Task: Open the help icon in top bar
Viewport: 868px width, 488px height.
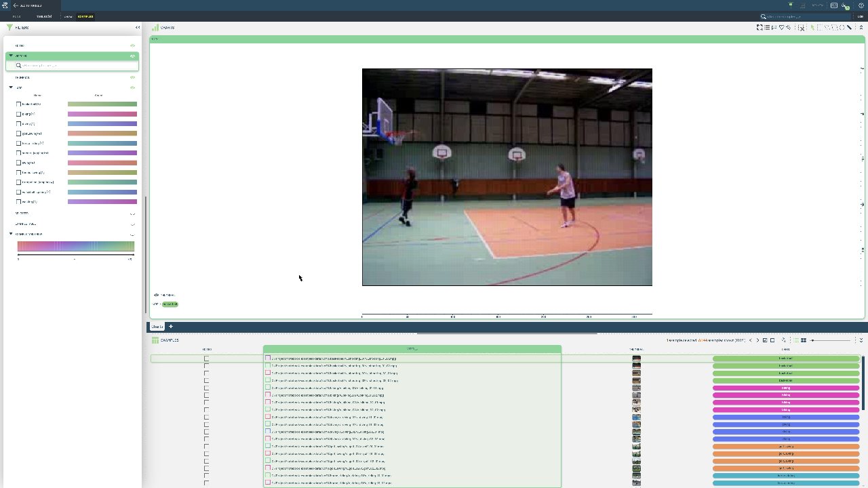Action: pos(861,5)
